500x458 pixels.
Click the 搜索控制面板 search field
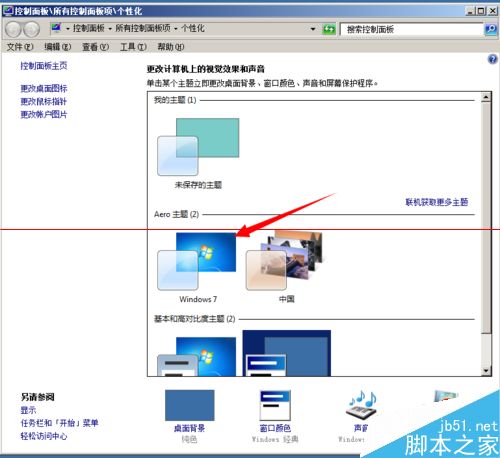pyautogui.click(x=412, y=29)
